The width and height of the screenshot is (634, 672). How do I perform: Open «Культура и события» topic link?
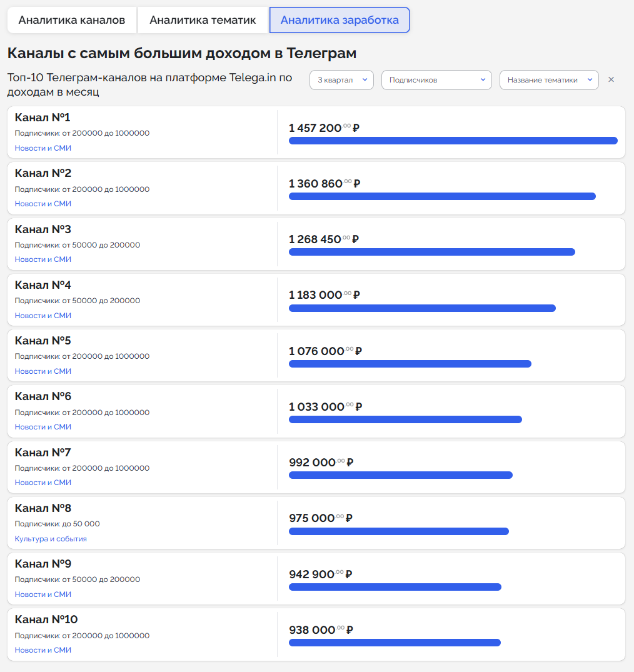[51, 539]
